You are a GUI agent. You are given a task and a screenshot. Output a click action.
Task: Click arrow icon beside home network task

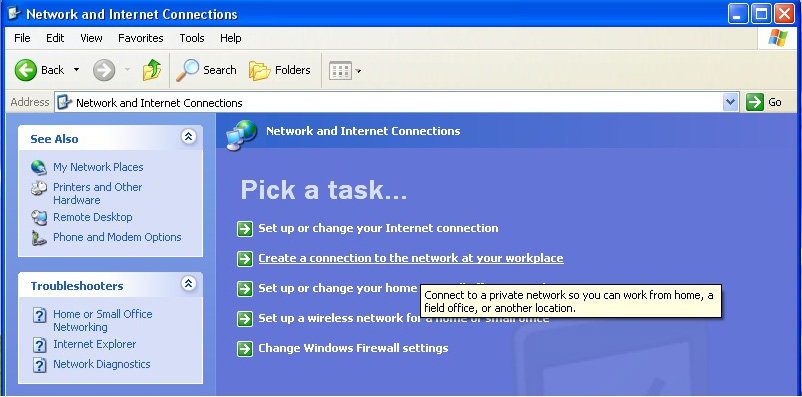(x=245, y=289)
